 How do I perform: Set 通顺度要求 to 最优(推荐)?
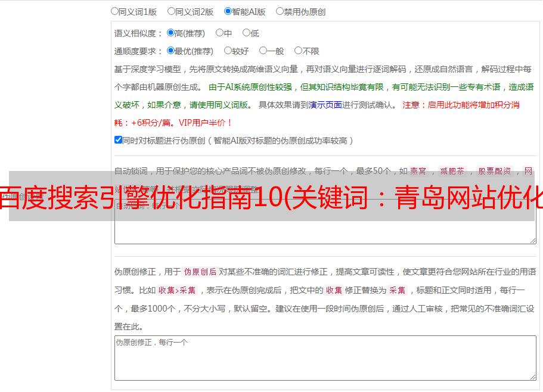point(170,51)
